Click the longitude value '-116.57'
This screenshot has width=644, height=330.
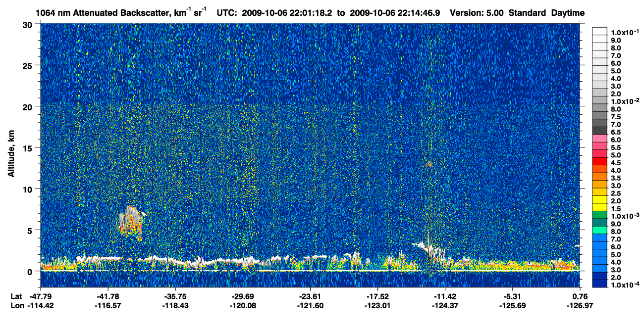(x=108, y=306)
